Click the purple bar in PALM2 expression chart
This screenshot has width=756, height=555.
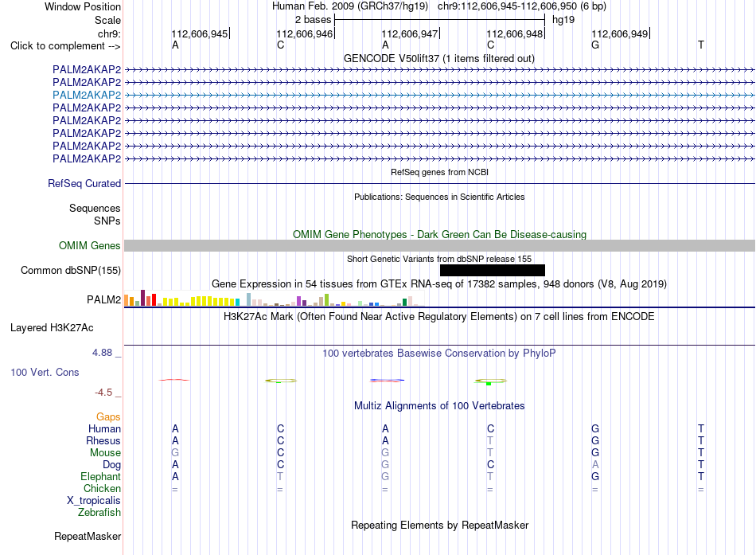click(299, 301)
